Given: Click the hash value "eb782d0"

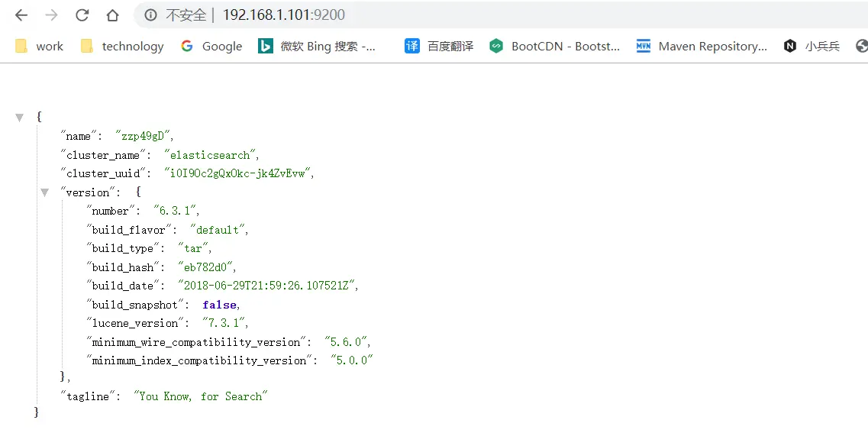Looking at the screenshot, I should (x=205, y=267).
